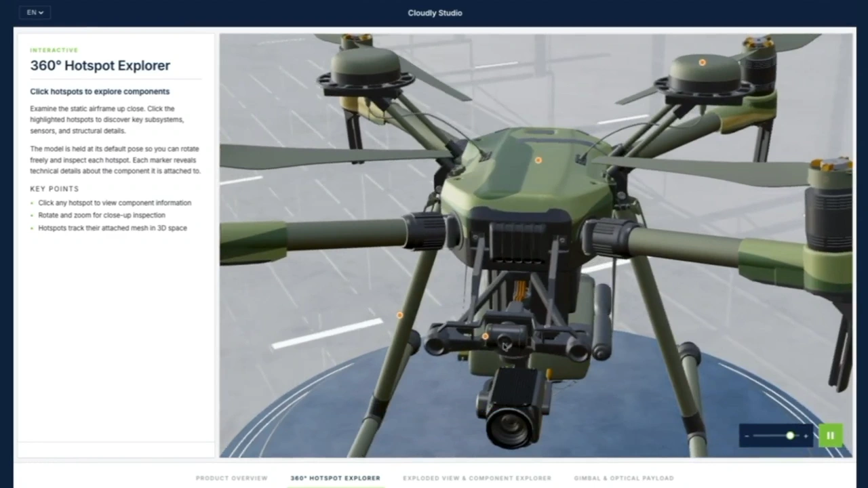This screenshot has height=488, width=868.
Task: Click the plus icon on zoom slider
Action: 806,436
